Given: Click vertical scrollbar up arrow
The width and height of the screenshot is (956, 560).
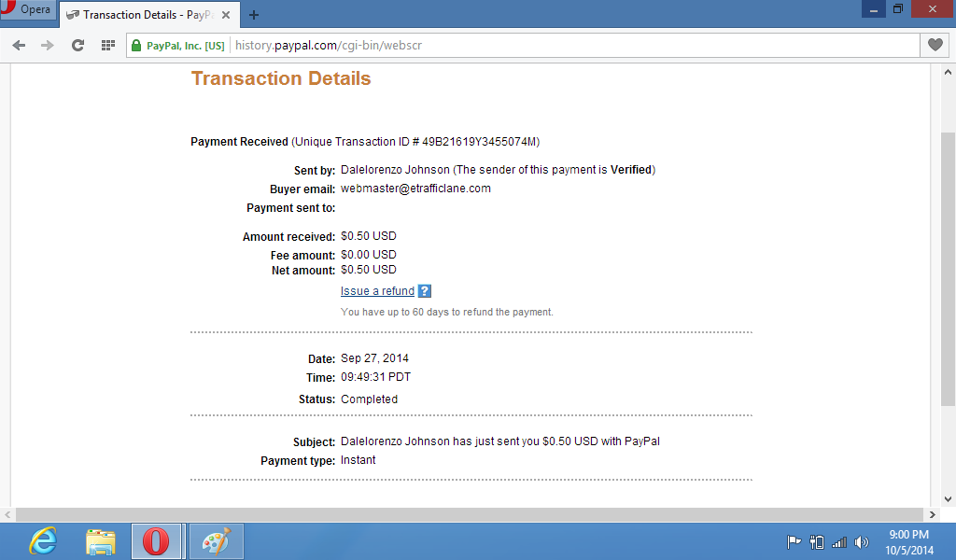Looking at the screenshot, I should coord(948,72).
